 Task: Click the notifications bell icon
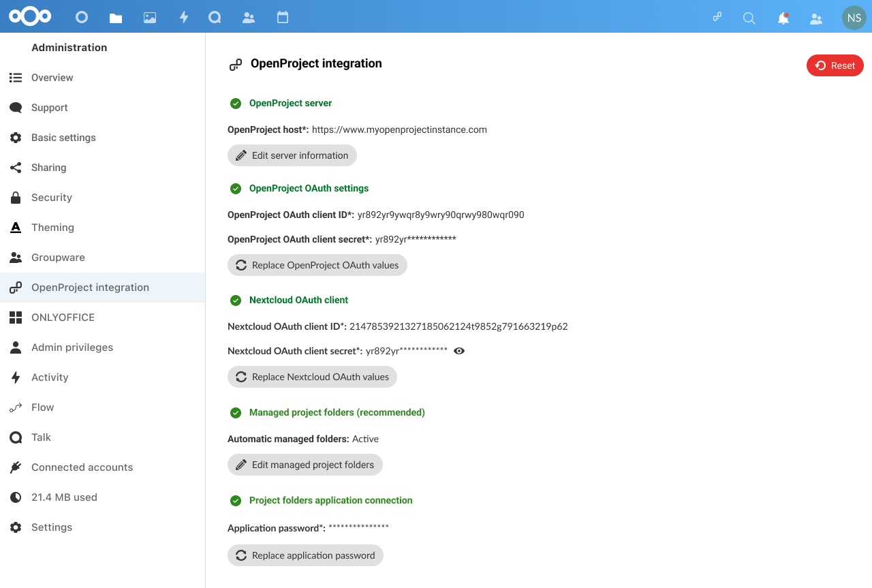click(x=783, y=18)
